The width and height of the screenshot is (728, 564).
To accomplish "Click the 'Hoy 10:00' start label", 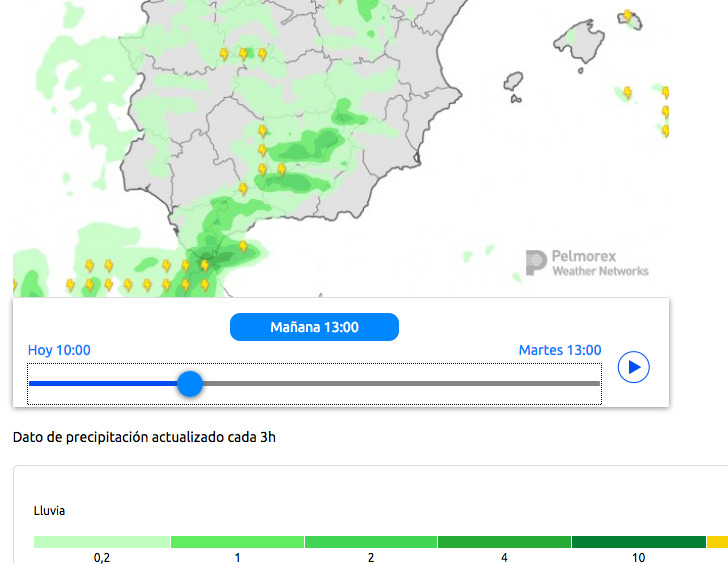I will [x=59, y=350].
